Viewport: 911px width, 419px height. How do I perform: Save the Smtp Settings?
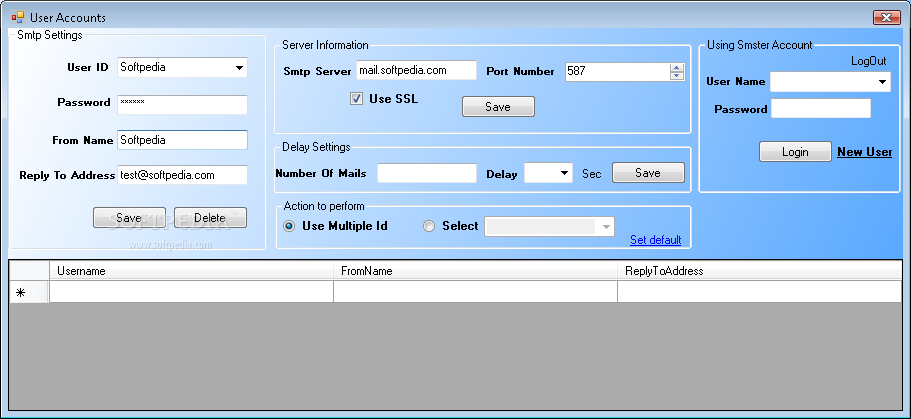point(129,218)
